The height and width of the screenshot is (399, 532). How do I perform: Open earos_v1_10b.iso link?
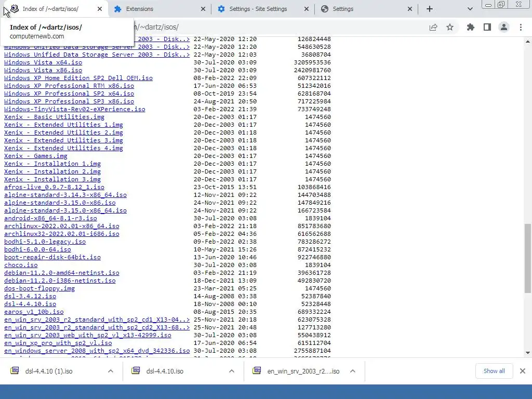[x=34, y=312]
